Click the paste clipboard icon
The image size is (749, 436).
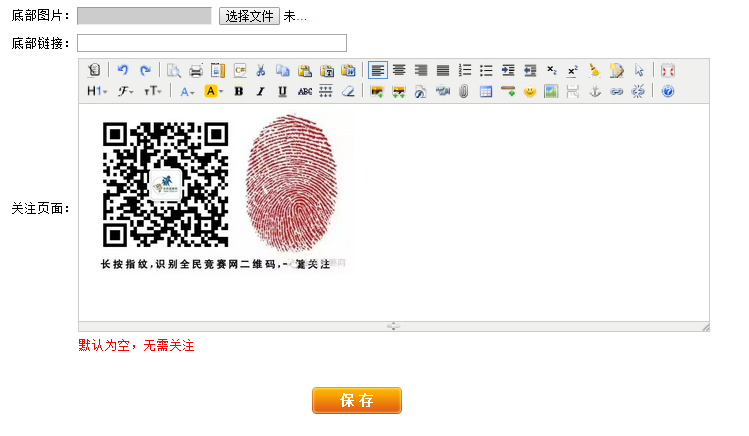[305, 70]
